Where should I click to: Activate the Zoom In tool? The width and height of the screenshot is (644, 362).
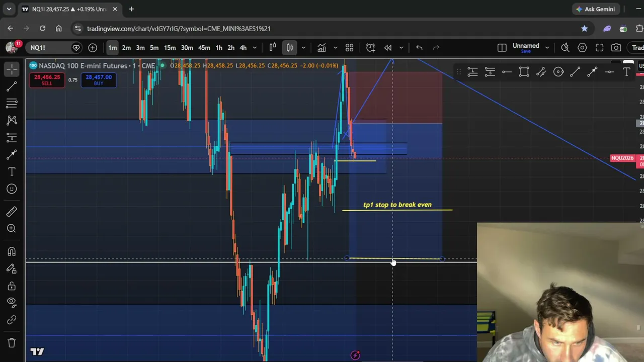12,228
